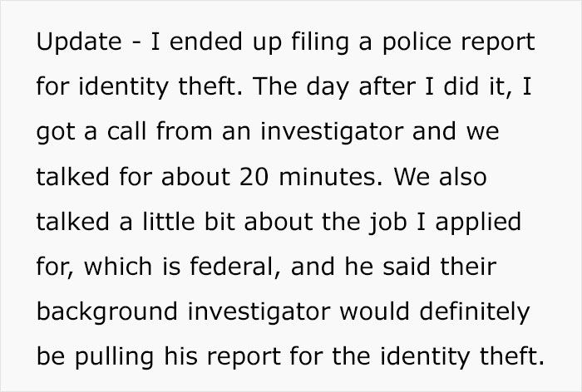Click the word "background"
Image resolution: width=582 pixels, height=392 pixels.
point(103,312)
